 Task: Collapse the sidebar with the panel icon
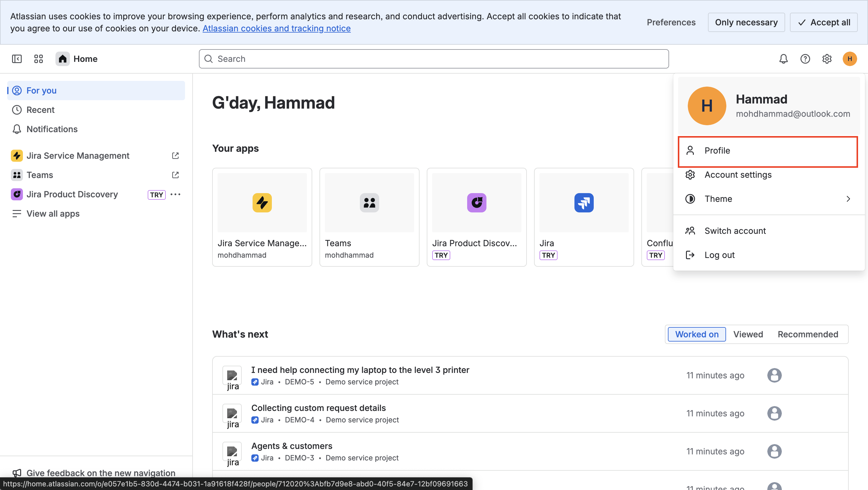click(x=17, y=59)
